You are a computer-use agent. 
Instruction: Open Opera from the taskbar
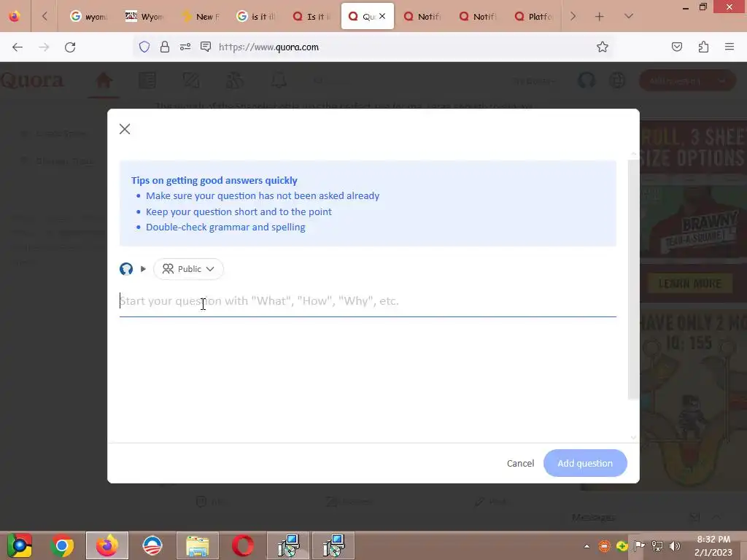tap(243, 545)
